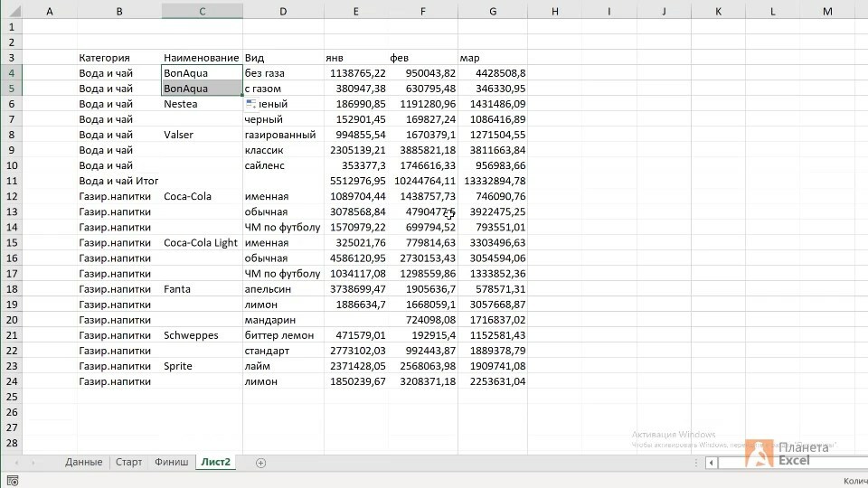868x488 pixels.
Task: Click the мар header cell
Action: 493,58
